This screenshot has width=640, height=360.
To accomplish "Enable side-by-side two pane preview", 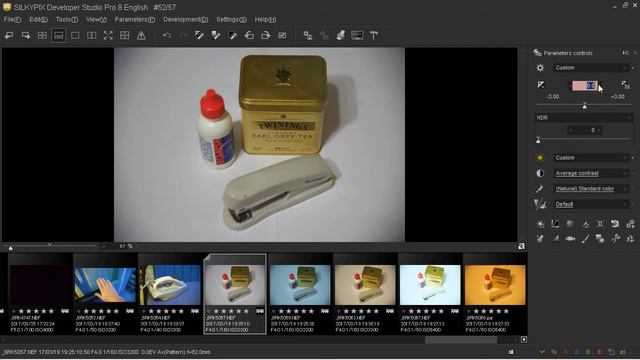I will pos(91,36).
